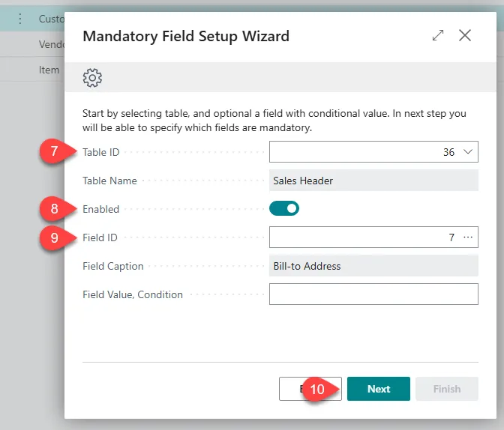
Task: Focus the Field Value, Condition input
Action: (373, 294)
